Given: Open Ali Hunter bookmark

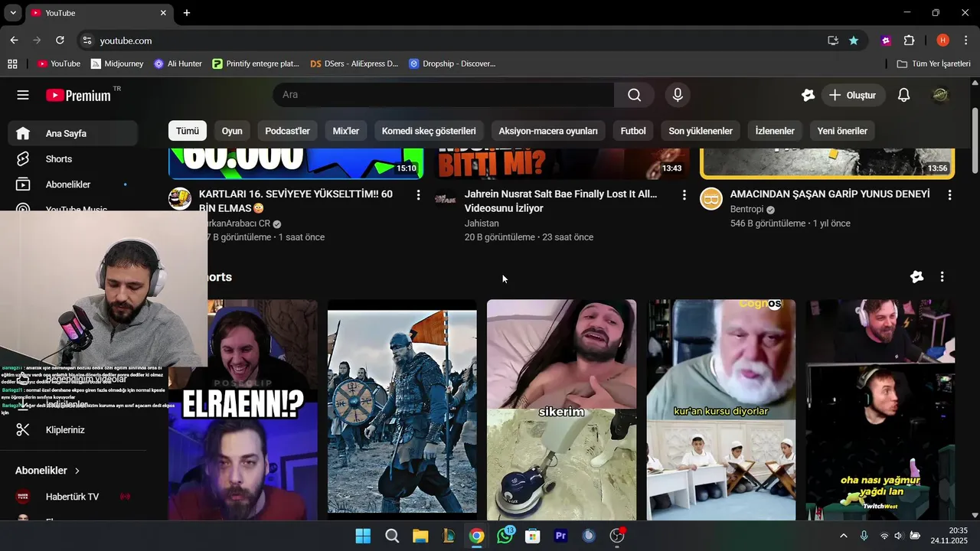Looking at the screenshot, I should point(178,64).
